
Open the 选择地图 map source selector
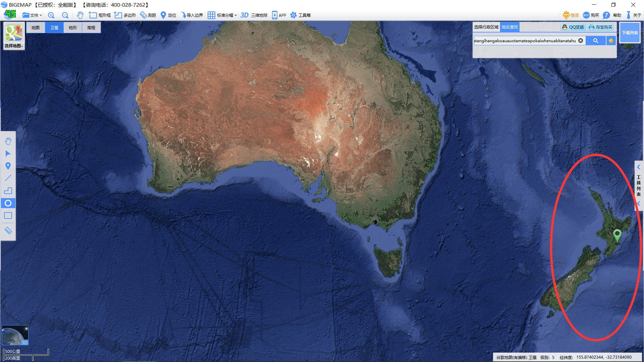14,36
